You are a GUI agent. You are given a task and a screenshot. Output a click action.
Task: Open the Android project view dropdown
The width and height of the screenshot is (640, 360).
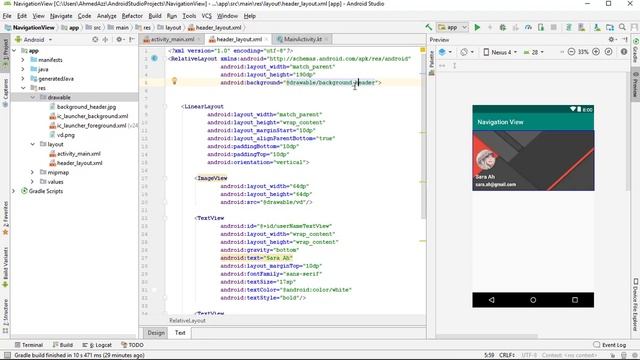click(x=34, y=40)
